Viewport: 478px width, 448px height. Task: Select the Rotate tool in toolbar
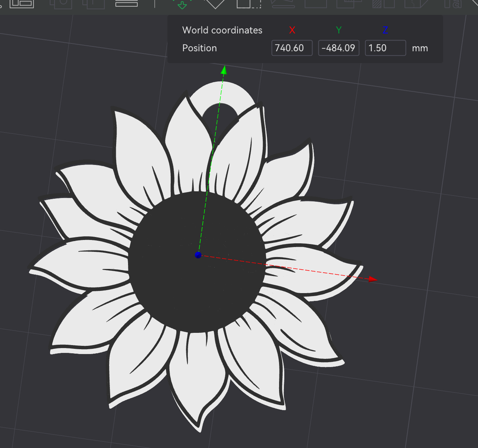tap(215, 3)
